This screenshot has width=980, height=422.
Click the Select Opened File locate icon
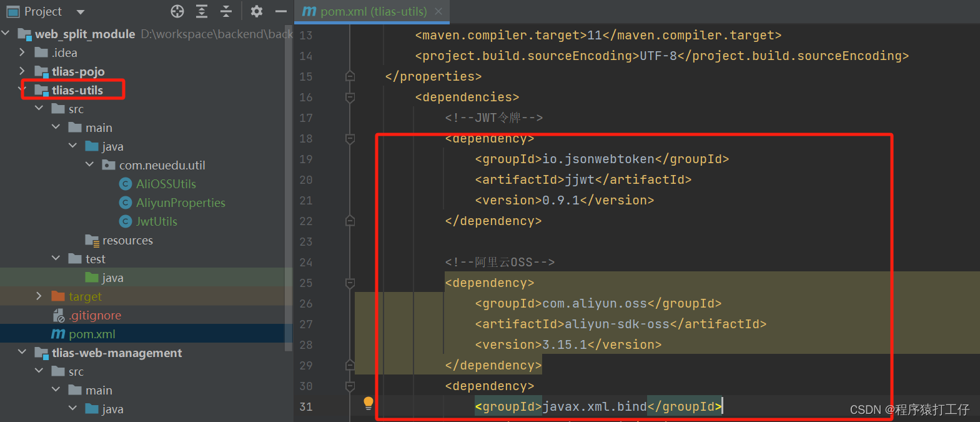177,11
